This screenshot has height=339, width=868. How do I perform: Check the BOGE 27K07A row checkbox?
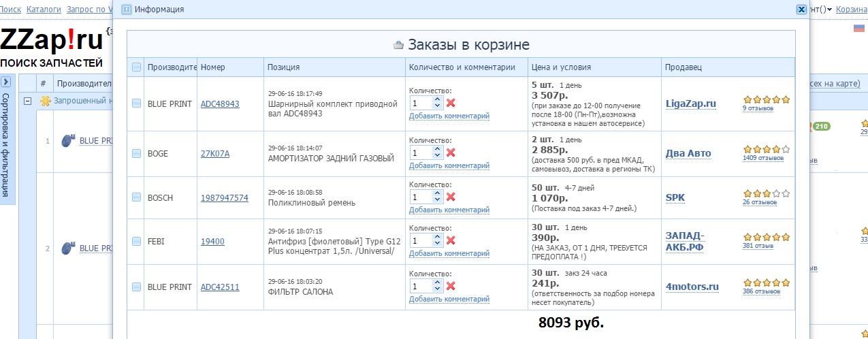[x=136, y=153]
